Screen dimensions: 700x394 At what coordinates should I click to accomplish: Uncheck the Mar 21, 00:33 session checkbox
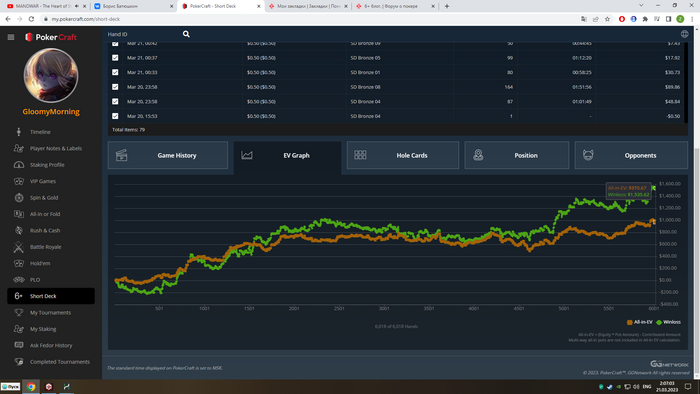[x=115, y=72]
